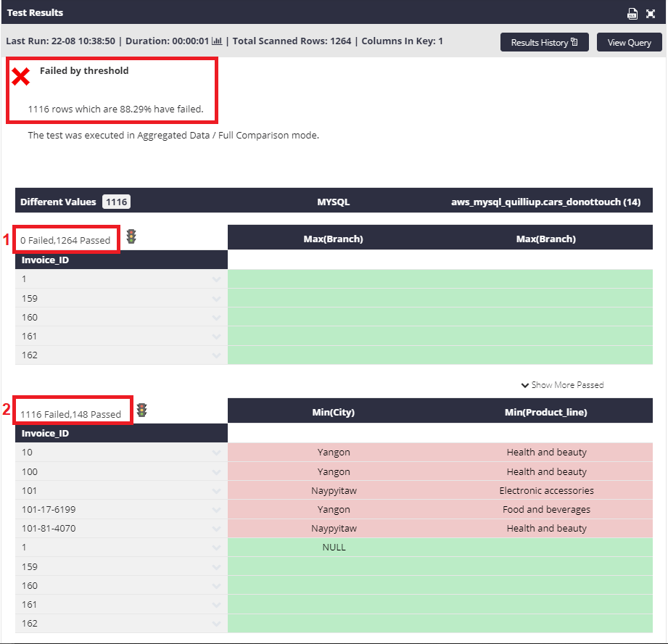Expand Invoice_ID 160 row in Max(Branch) table
Screen dimensions: 668x644
coord(216,318)
